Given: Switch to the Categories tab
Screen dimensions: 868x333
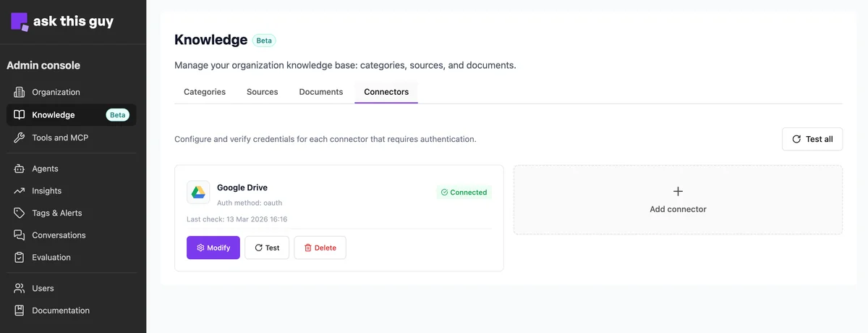Looking at the screenshot, I should [205, 92].
